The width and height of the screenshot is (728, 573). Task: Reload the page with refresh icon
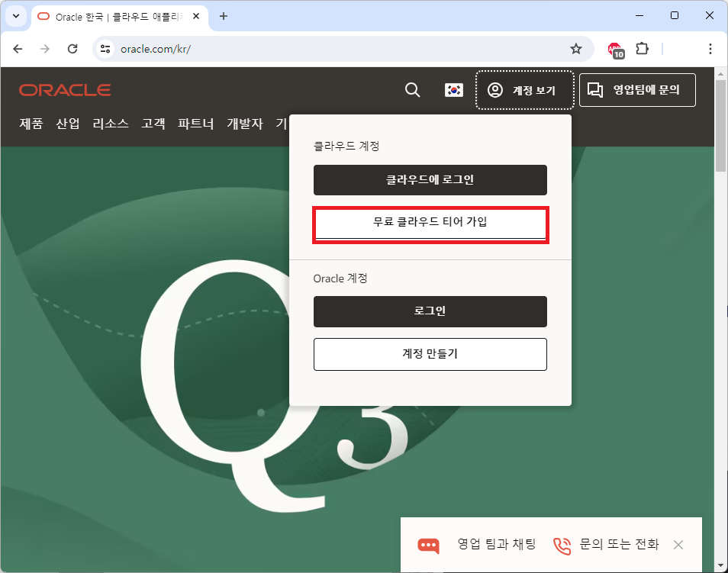pyautogui.click(x=72, y=49)
